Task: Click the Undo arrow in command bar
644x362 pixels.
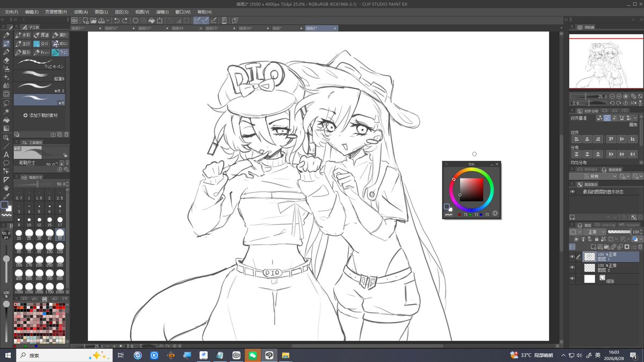Action: (x=116, y=20)
